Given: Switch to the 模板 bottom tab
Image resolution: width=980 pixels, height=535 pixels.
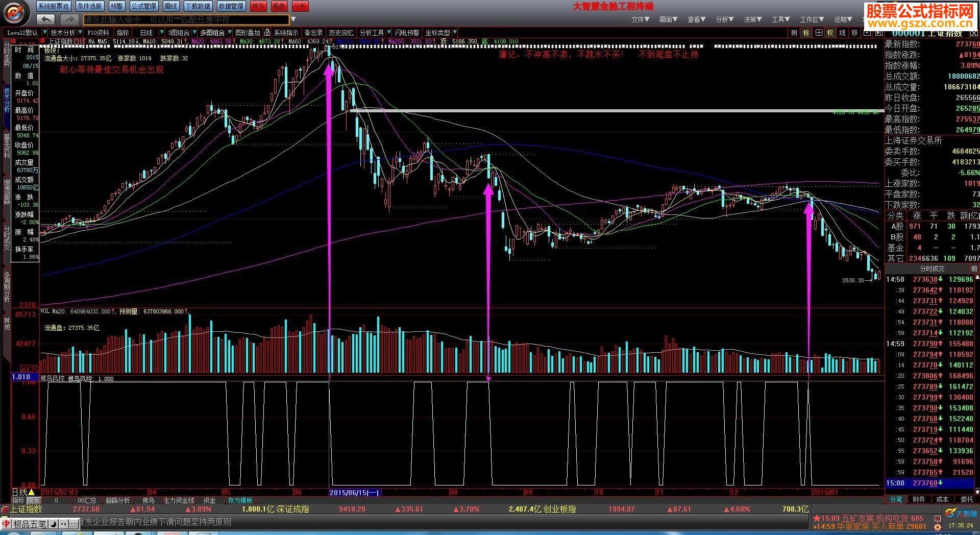Looking at the screenshot, I should [33, 501].
